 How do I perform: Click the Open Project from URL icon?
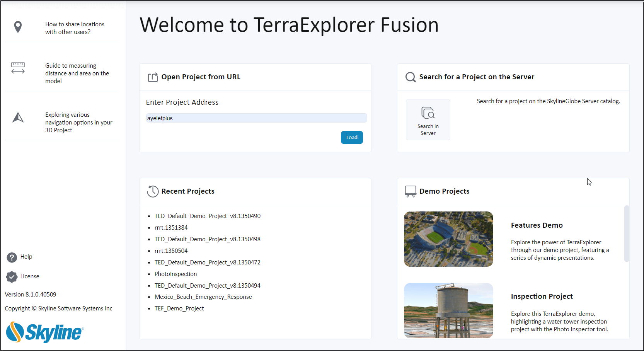click(153, 77)
